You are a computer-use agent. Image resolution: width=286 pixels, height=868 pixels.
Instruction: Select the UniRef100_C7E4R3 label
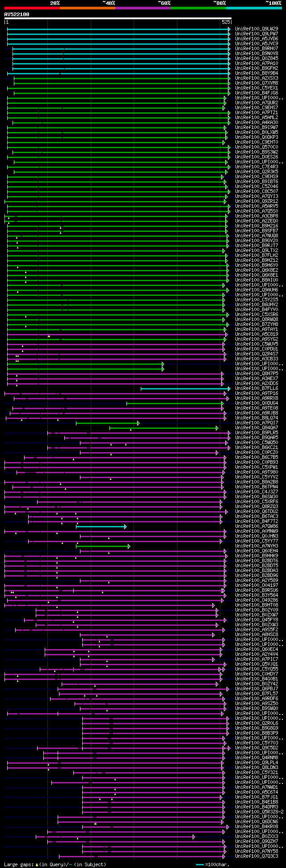257,167
